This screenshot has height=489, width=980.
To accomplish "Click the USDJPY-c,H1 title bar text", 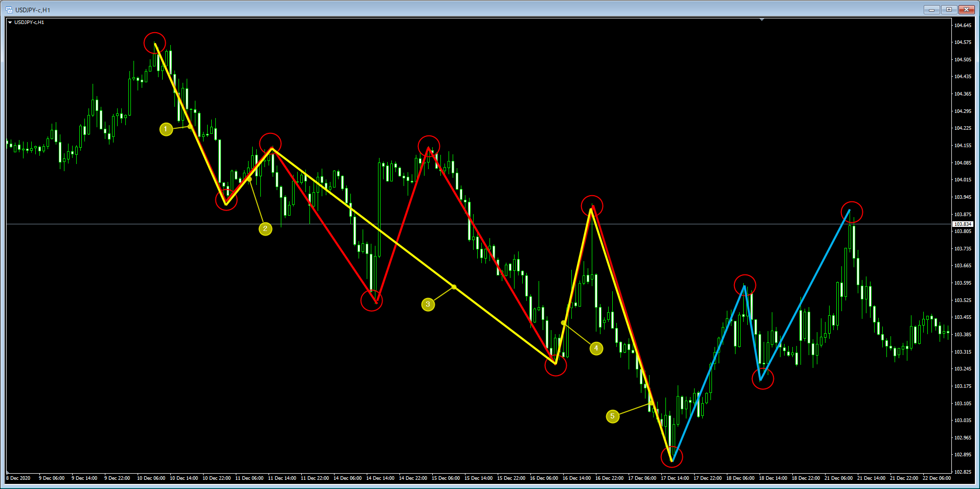I will coord(33,10).
